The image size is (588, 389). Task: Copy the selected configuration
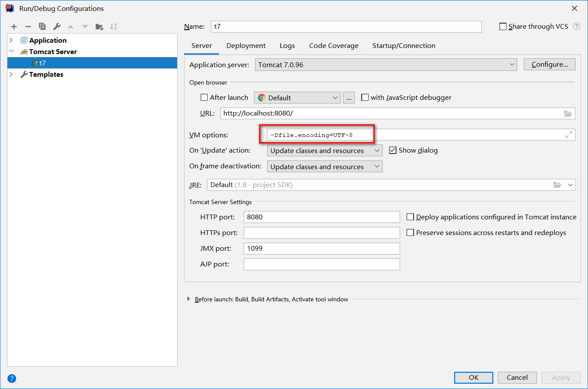(42, 27)
